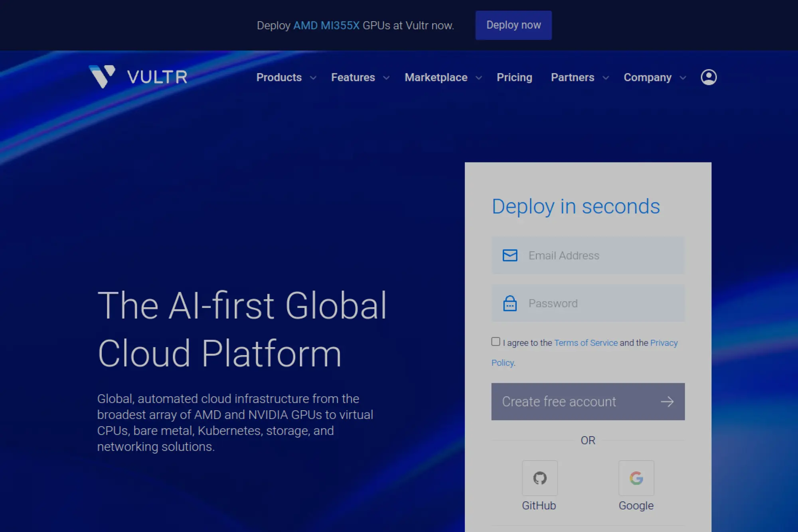Open the Pricing page
The height and width of the screenshot is (532, 798).
(514, 77)
